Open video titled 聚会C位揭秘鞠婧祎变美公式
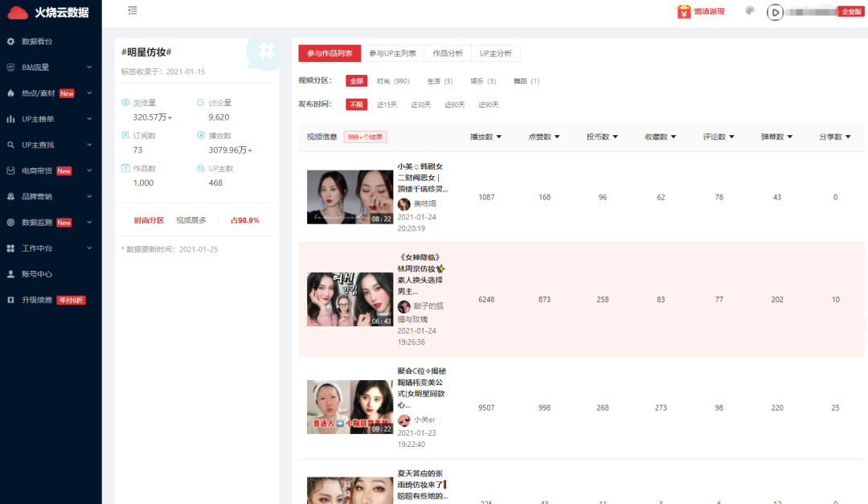This screenshot has height=504, width=868. [421, 388]
